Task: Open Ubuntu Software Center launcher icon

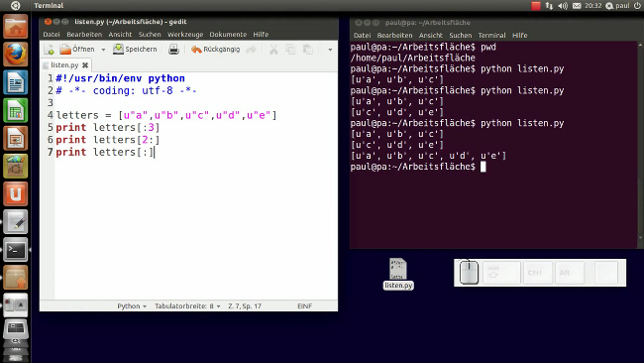Action: pos(16,166)
